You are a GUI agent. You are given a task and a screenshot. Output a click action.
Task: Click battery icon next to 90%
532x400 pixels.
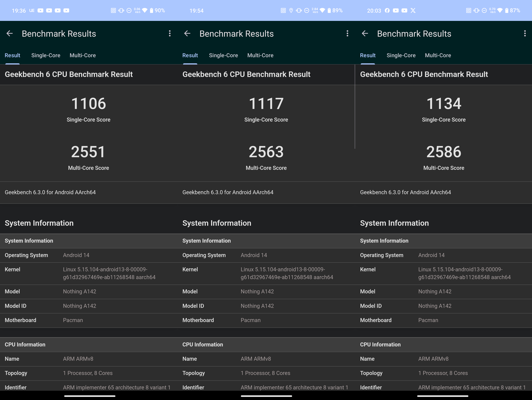pyautogui.click(x=151, y=10)
